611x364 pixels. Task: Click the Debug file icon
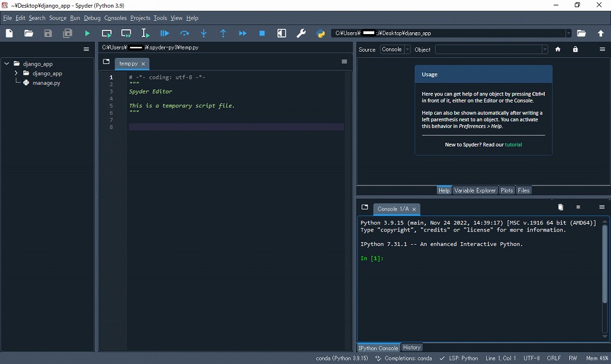tap(165, 33)
